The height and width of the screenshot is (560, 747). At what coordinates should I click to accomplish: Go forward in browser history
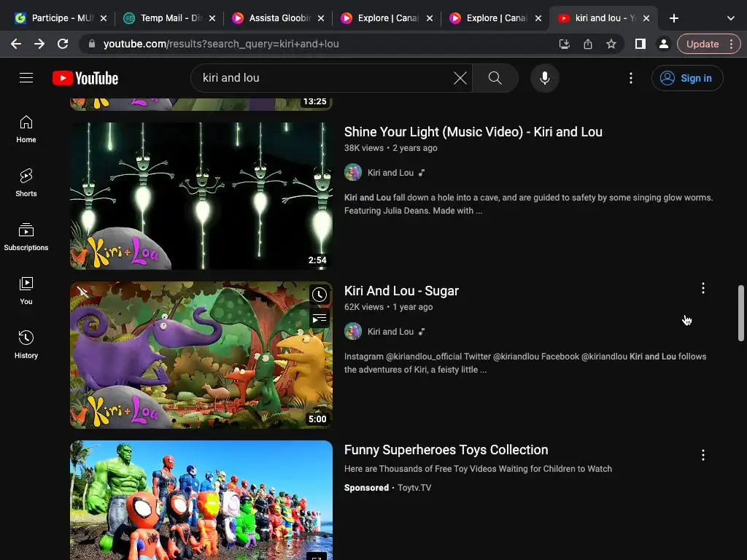coord(39,44)
